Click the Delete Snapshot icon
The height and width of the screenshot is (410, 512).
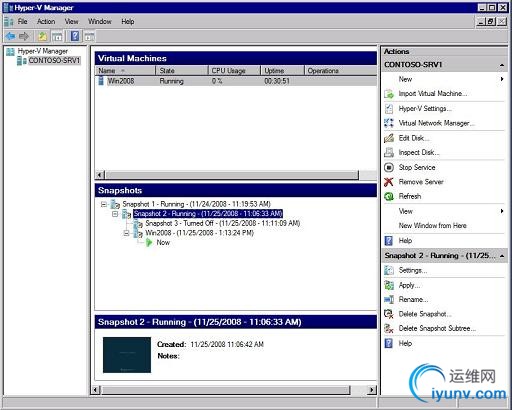pos(389,314)
